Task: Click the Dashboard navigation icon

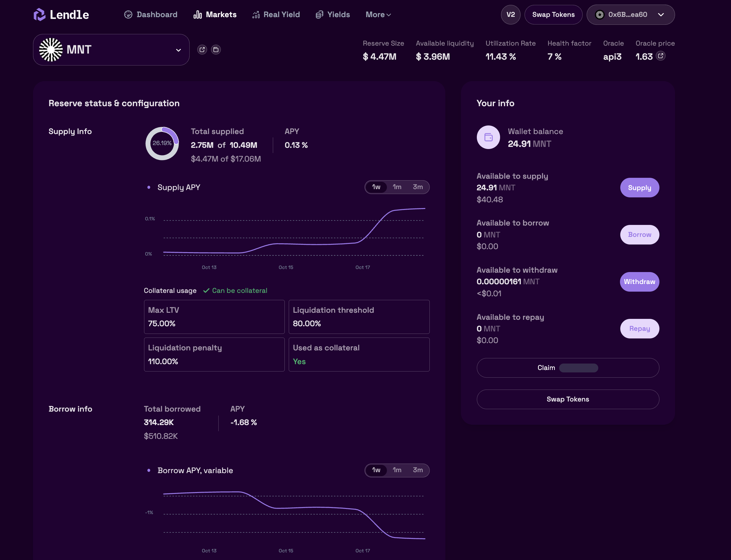Action: click(x=128, y=14)
